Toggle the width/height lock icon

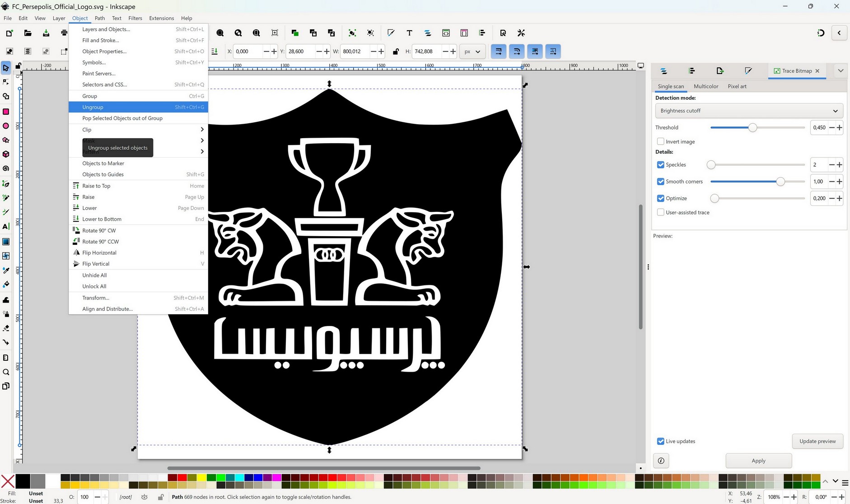[396, 51]
